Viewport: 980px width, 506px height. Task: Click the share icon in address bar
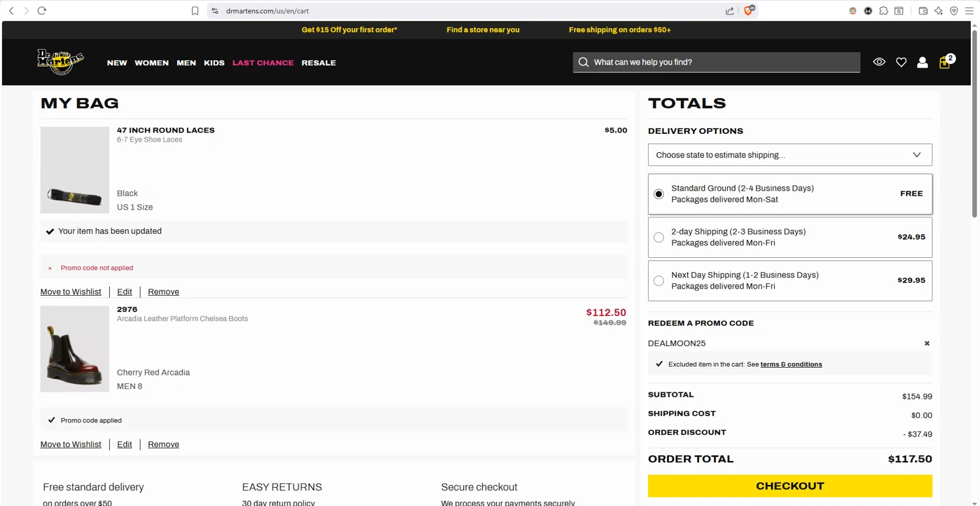coord(730,10)
